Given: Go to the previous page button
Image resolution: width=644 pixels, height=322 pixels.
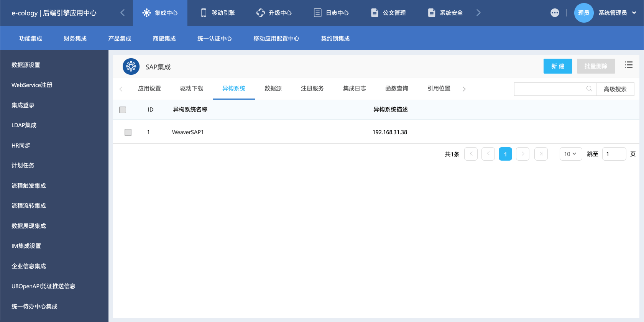Looking at the screenshot, I should click(488, 154).
